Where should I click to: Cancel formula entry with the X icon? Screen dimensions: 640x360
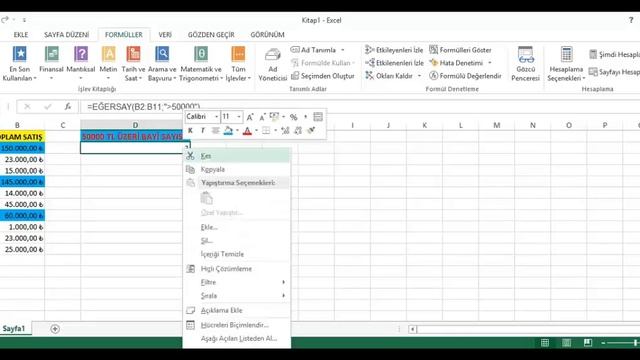(27, 107)
